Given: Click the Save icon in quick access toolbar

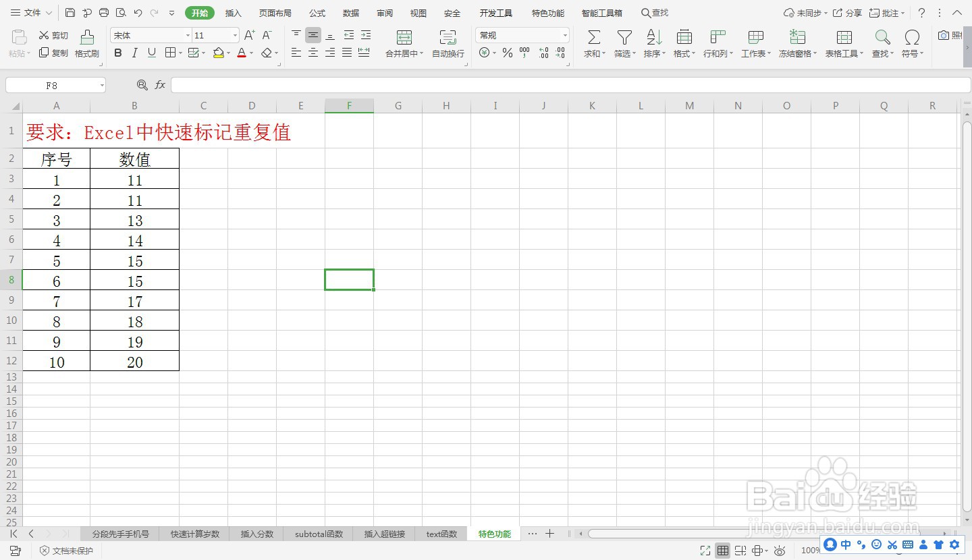Looking at the screenshot, I should [70, 13].
